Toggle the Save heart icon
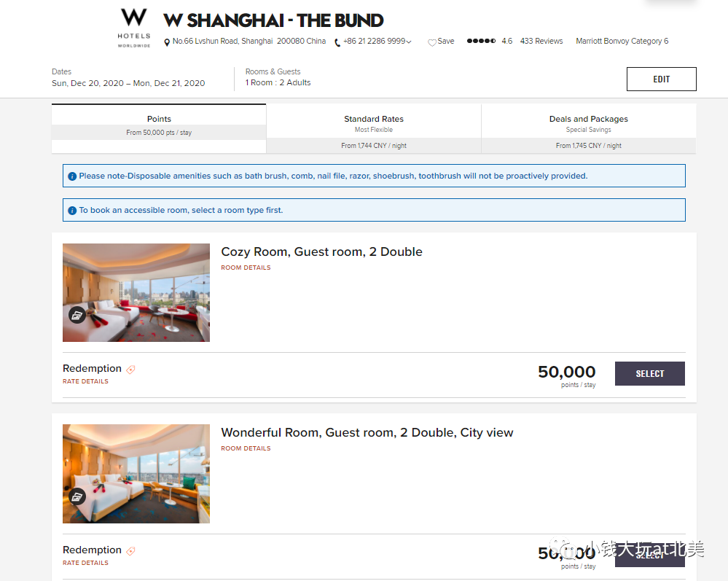The height and width of the screenshot is (581, 728). 432,42
